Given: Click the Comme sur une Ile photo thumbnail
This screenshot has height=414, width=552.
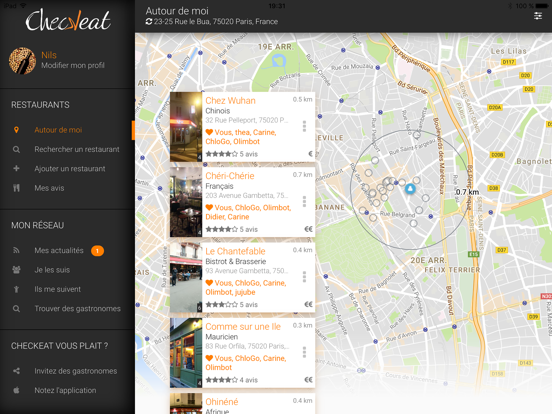Looking at the screenshot, I should [x=186, y=353].
